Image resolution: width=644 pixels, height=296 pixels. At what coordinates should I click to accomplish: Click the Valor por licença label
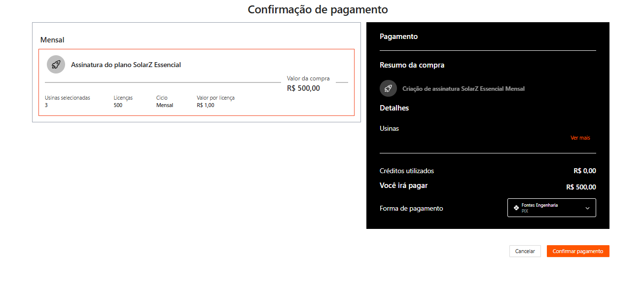coord(215,98)
